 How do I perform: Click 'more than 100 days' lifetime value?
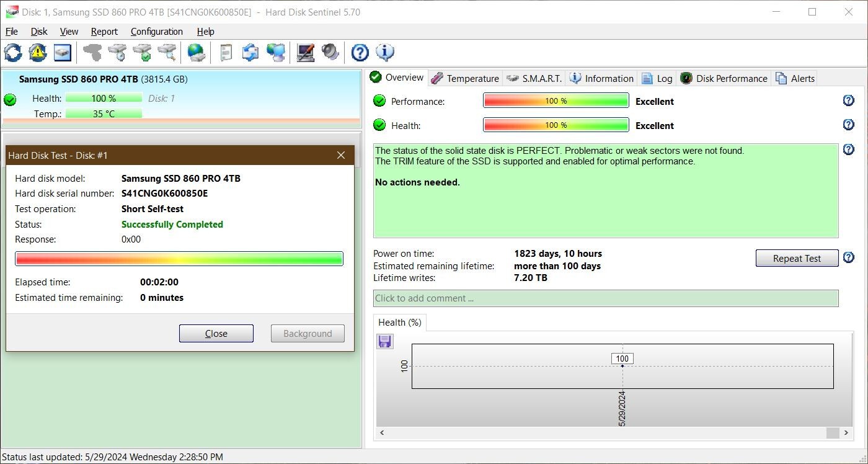click(557, 265)
